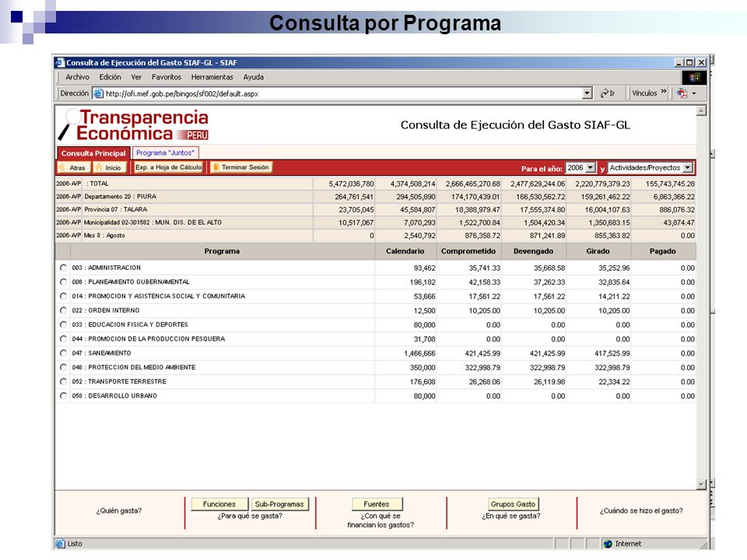
Task: Click the Adobe PDF toolbar icon
Action: [x=682, y=93]
